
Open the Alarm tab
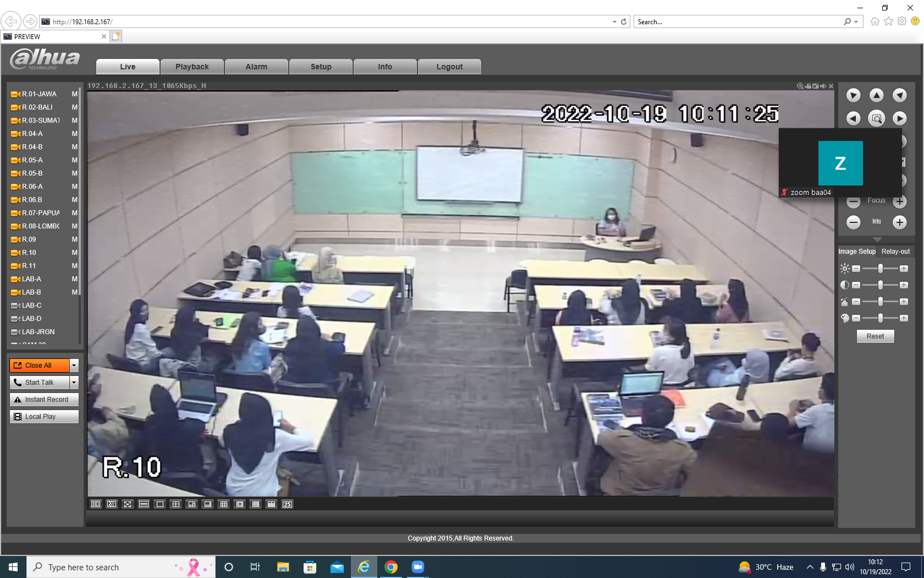coord(256,67)
